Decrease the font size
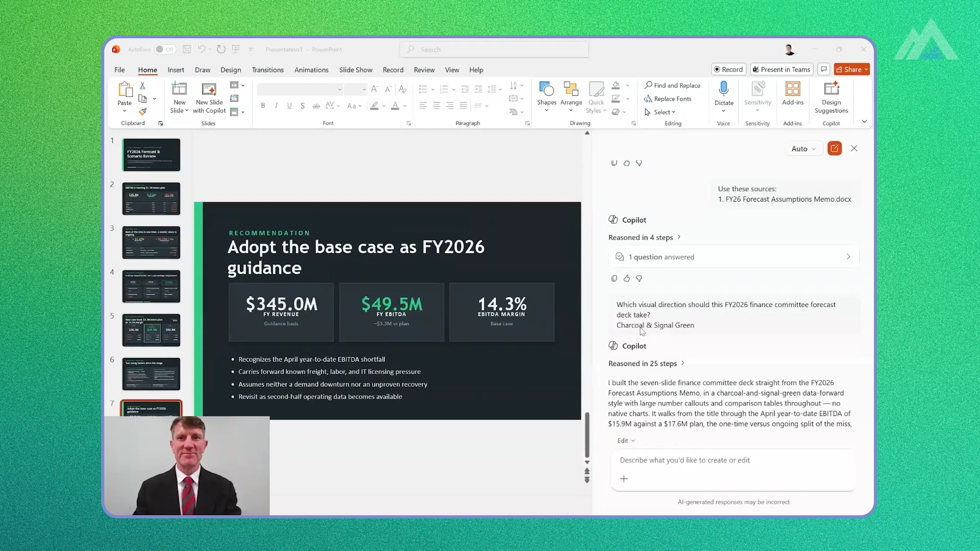This screenshot has width=980, height=551. point(388,89)
